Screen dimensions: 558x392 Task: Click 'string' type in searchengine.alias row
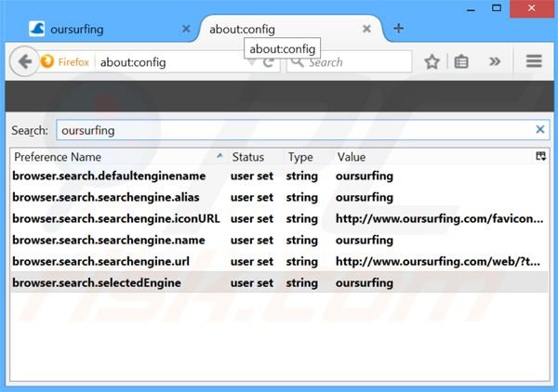[x=301, y=197]
